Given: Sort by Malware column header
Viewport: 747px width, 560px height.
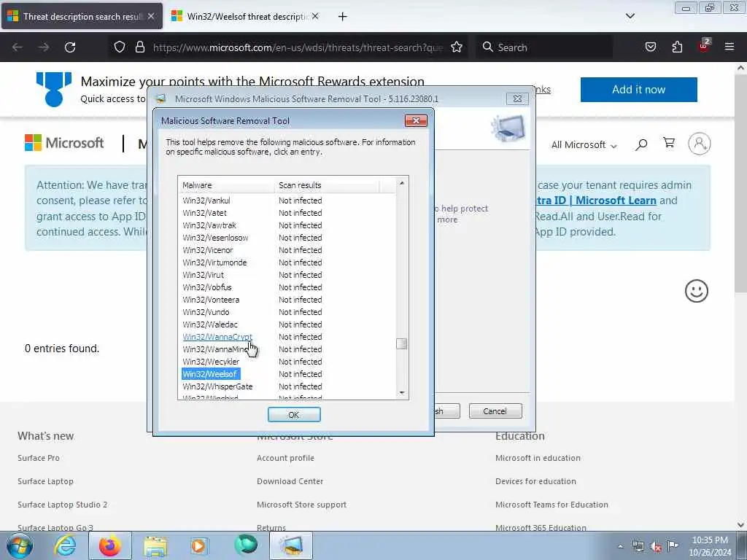Looking at the screenshot, I should pos(226,184).
